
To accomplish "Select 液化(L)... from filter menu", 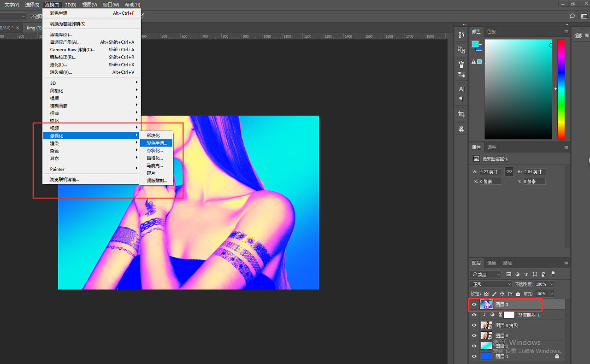I will (92, 65).
